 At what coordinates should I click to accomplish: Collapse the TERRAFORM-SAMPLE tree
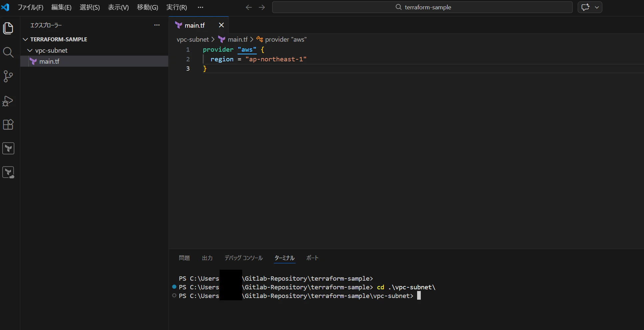(25, 39)
